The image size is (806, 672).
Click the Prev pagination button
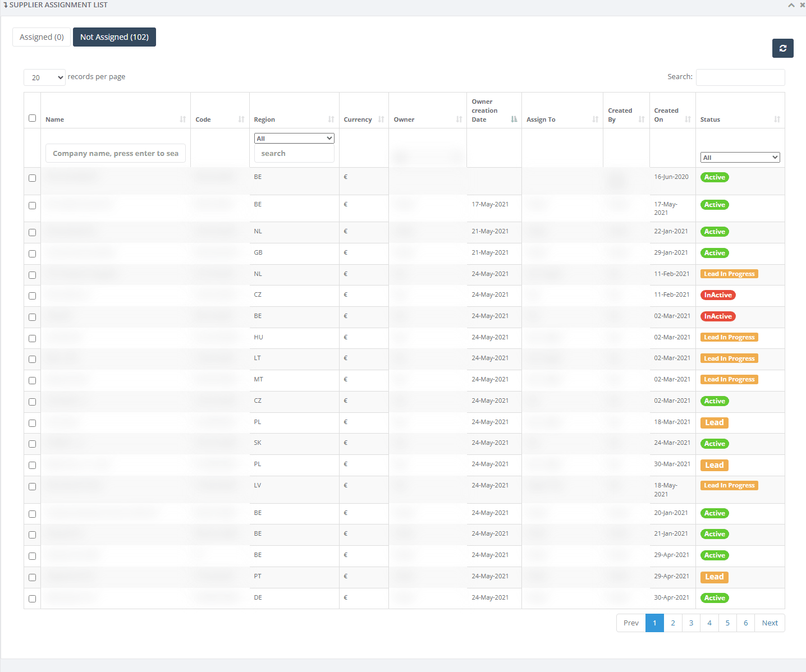631,623
